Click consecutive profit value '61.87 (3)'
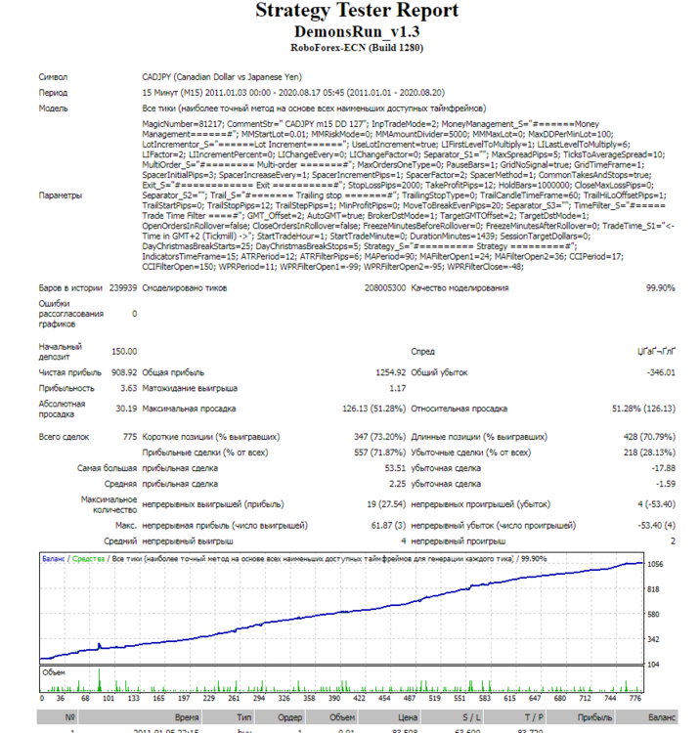The width and height of the screenshot is (700, 733). click(388, 526)
